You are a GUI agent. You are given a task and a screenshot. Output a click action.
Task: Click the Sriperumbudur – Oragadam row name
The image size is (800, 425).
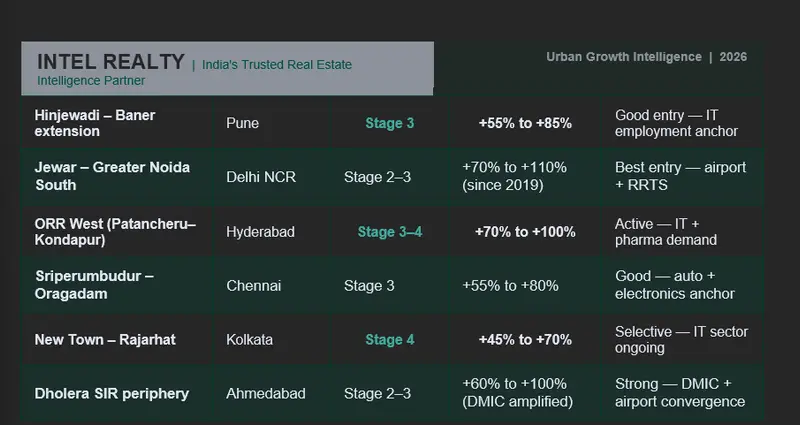[94, 285]
